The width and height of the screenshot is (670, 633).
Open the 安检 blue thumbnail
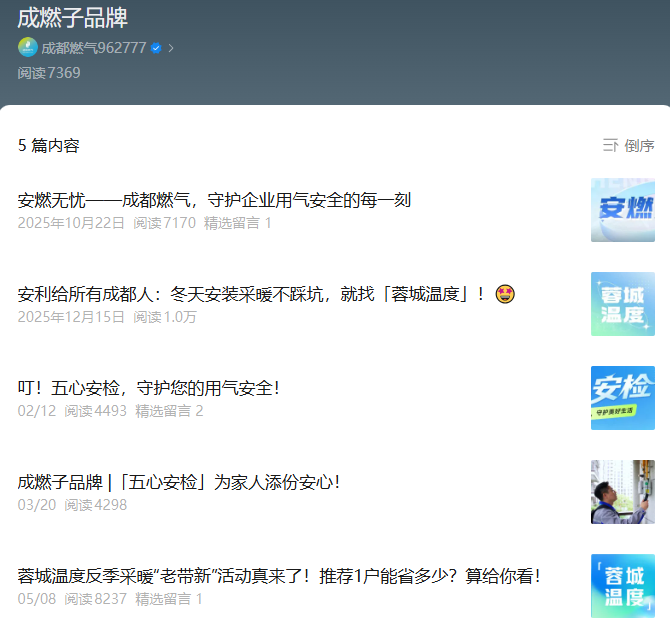click(x=623, y=398)
